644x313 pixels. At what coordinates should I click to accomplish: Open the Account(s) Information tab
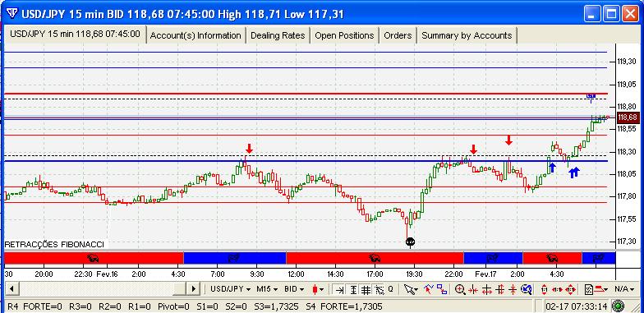tap(195, 35)
